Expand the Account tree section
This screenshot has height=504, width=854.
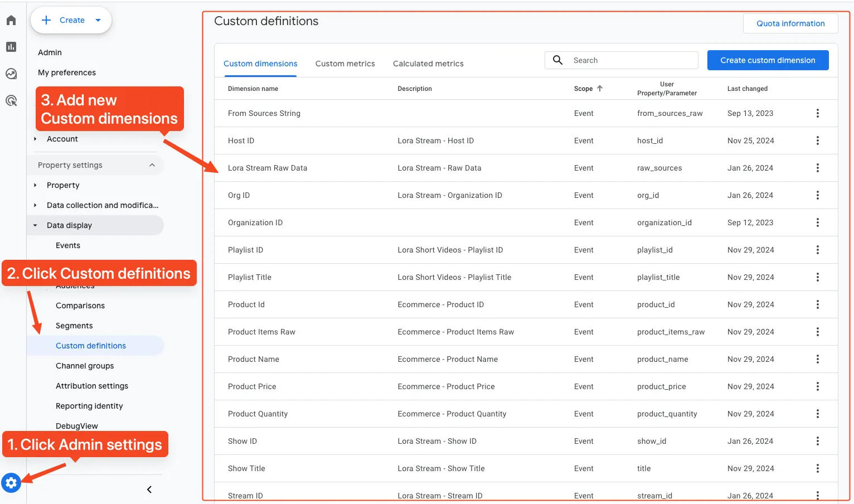click(x=35, y=139)
